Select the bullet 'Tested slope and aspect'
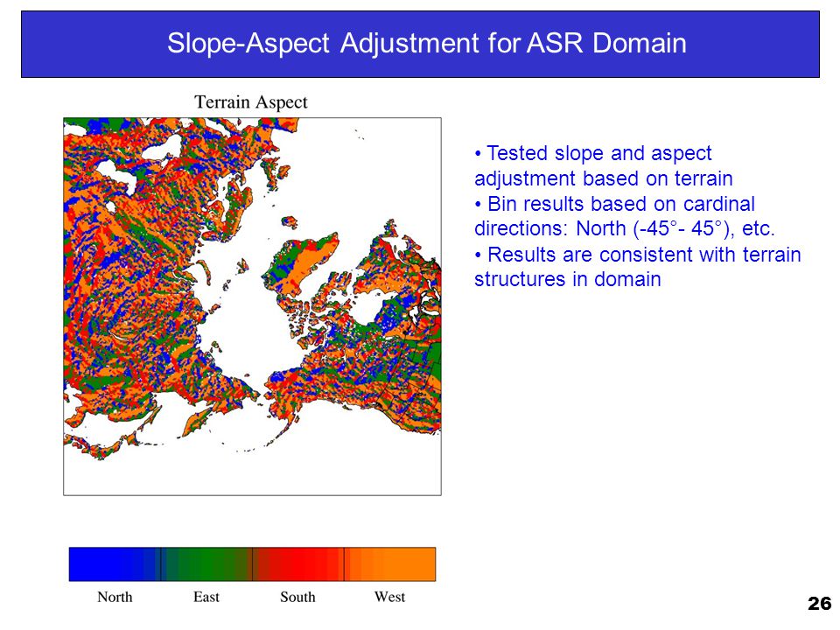Viewport: 840px width, 630px height. 593,153
